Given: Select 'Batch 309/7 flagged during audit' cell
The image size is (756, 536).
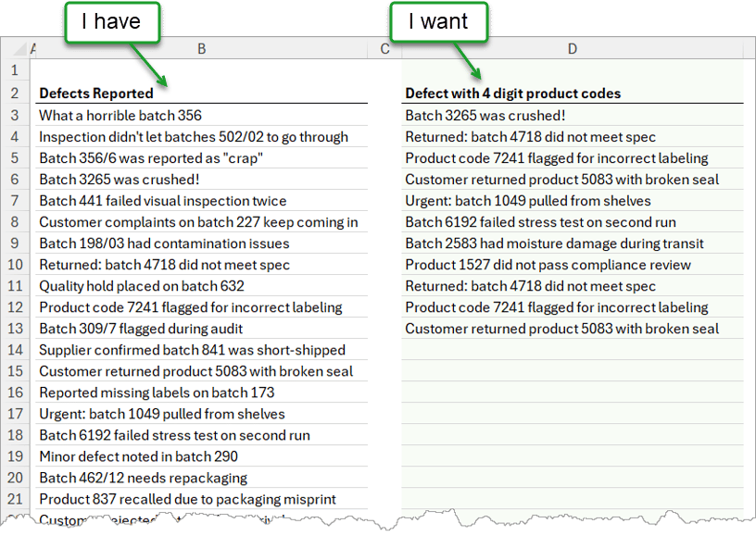Looking at the screenshot, I should point(141,329).
